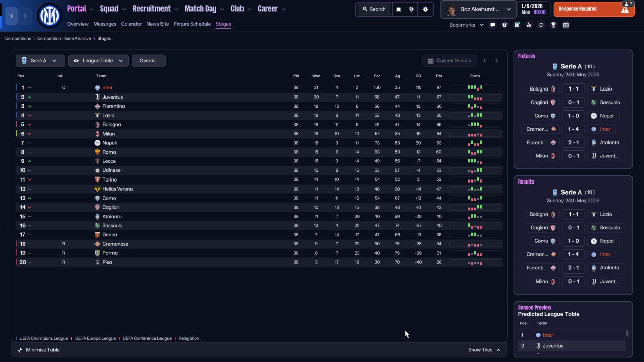Screen dimensions: 644x362
Task: Open the Competitions breadcrumb link
Action: click(x=18, y=38)
